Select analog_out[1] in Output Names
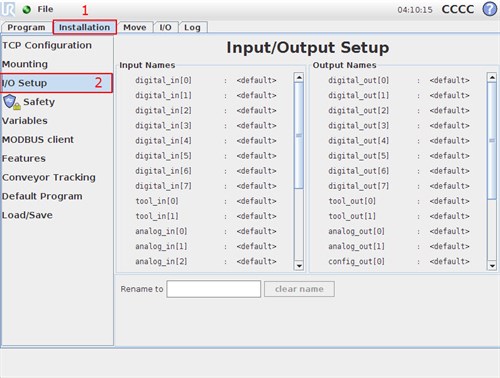500x378 pixels. pyautogui.click(x=356, y=246)
